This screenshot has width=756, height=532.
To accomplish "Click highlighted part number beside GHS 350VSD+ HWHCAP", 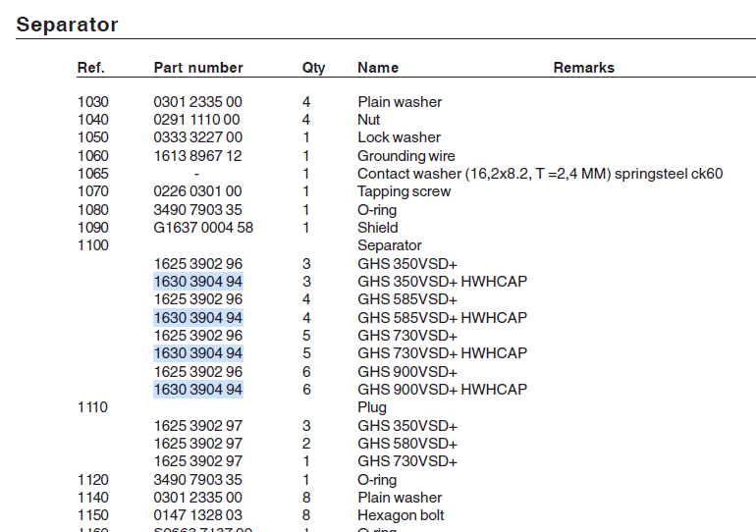I will pyautogui.click(x=198, y=282).
